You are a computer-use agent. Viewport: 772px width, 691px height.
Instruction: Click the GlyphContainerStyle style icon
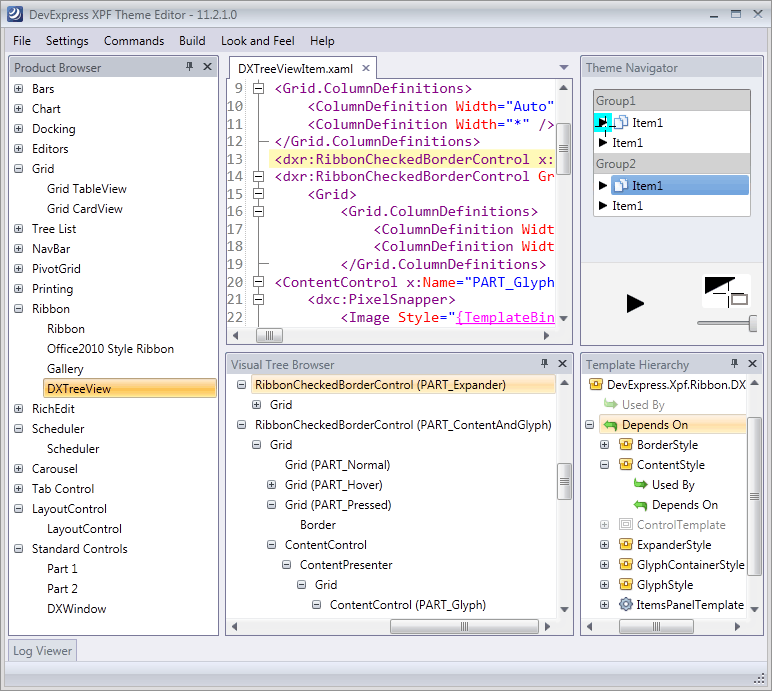click(625, 564)
